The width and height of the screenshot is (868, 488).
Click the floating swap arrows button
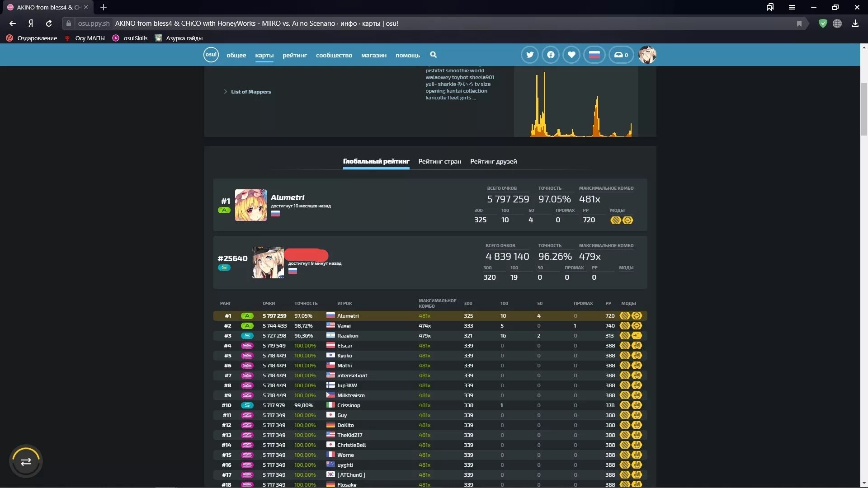click(26, 461)
